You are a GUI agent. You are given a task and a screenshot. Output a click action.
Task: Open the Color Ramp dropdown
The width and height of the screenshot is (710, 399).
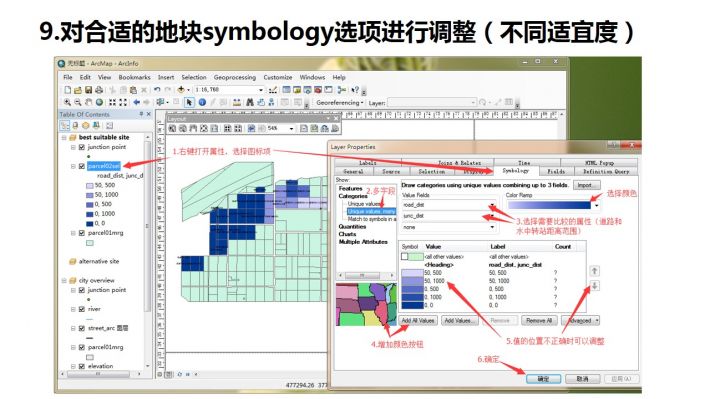(x=596, y=205)
